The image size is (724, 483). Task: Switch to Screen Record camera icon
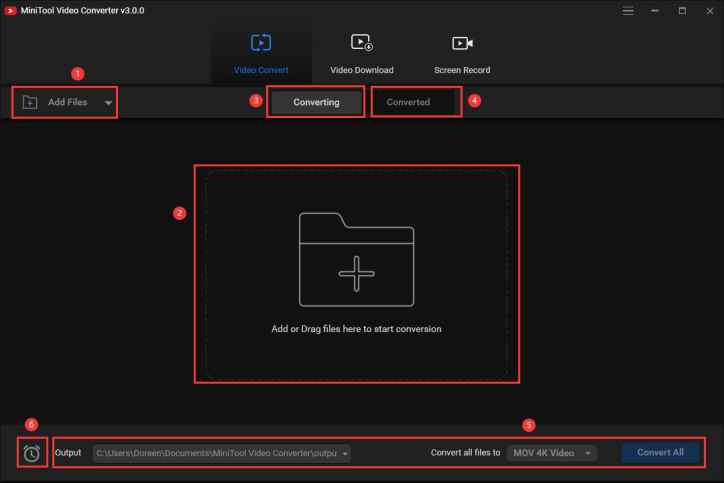[x=462, y=43]
